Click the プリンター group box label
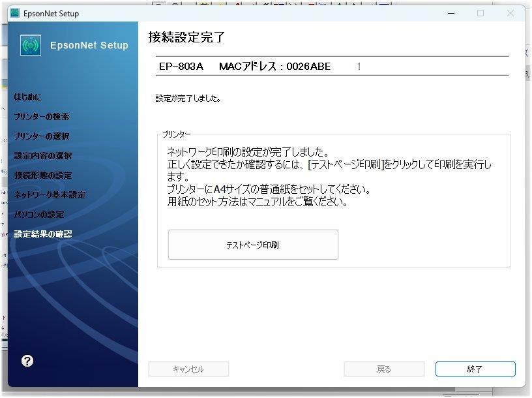 [x=177, y=134]
